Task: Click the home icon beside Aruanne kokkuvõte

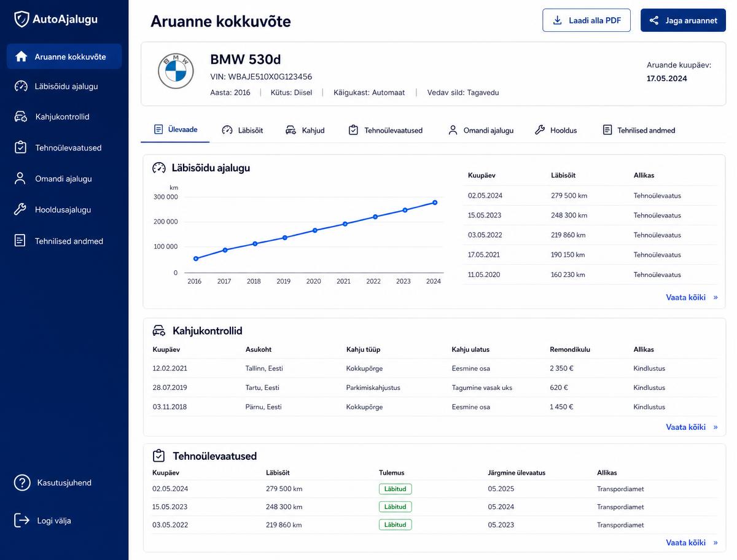Action: coord(21,56)
